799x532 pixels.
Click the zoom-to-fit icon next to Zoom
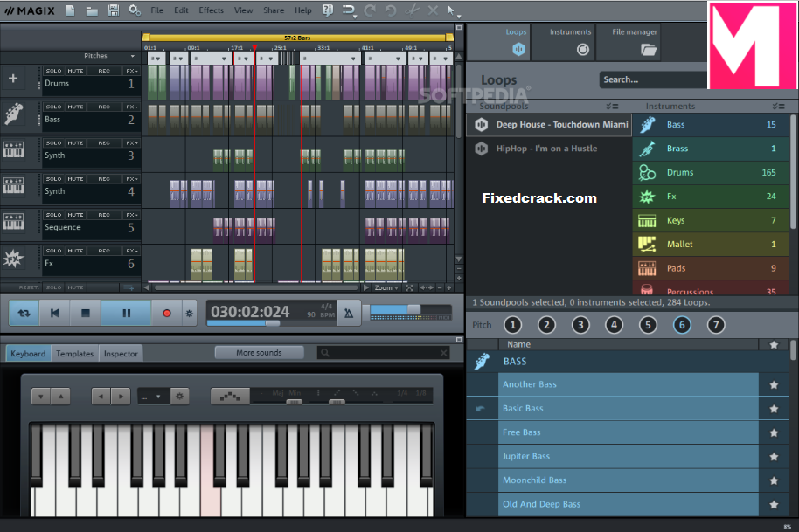(409, 288)
